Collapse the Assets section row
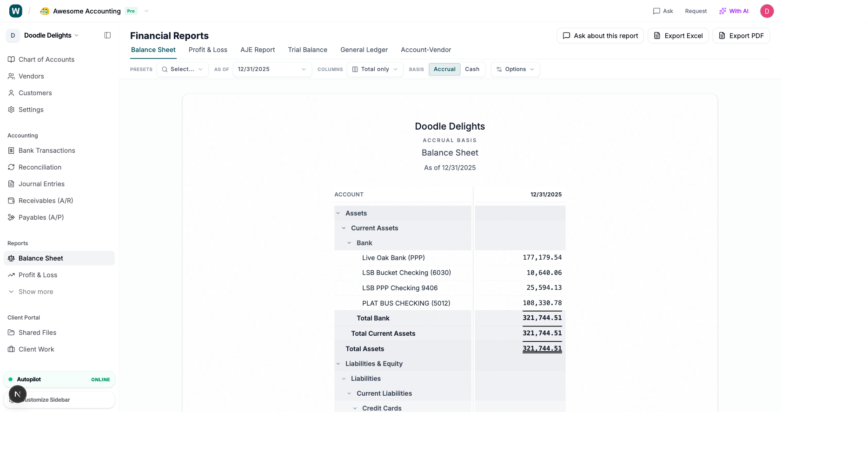Image resolution: width=868 pixels, height=457 pixels. (x=338, y=213)
